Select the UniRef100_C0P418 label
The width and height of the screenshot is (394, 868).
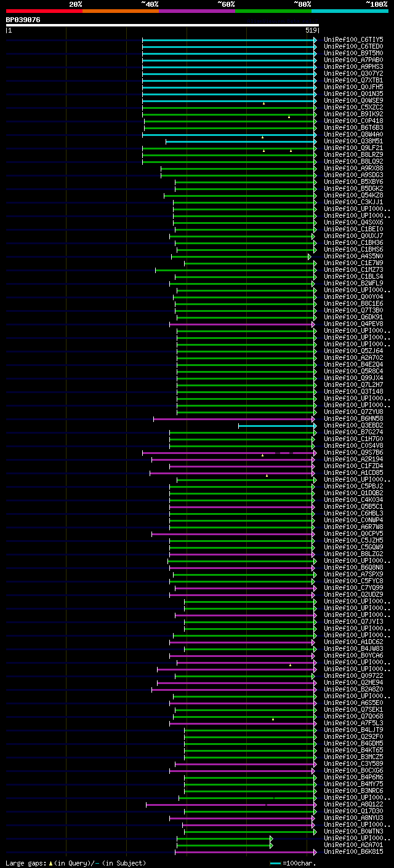point(354,121)
